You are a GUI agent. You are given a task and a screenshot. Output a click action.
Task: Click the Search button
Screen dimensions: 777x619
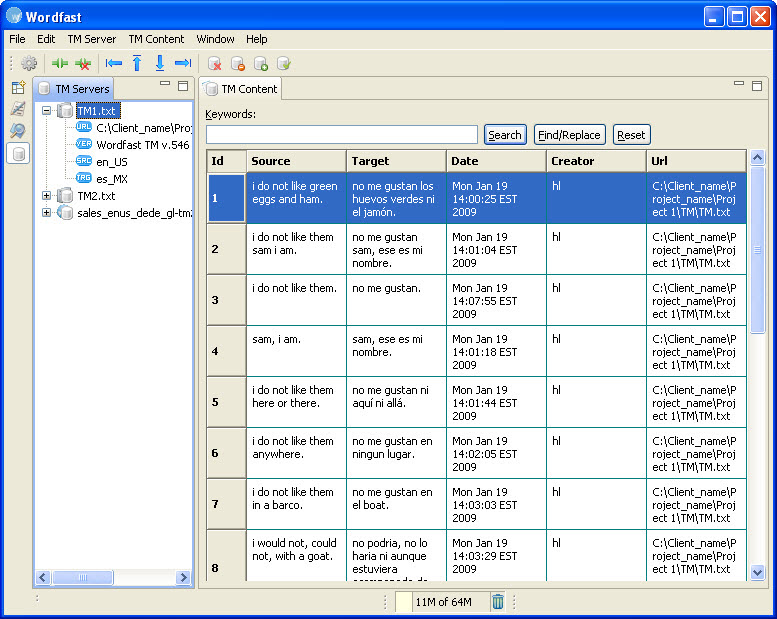click(x=505, y=135)
